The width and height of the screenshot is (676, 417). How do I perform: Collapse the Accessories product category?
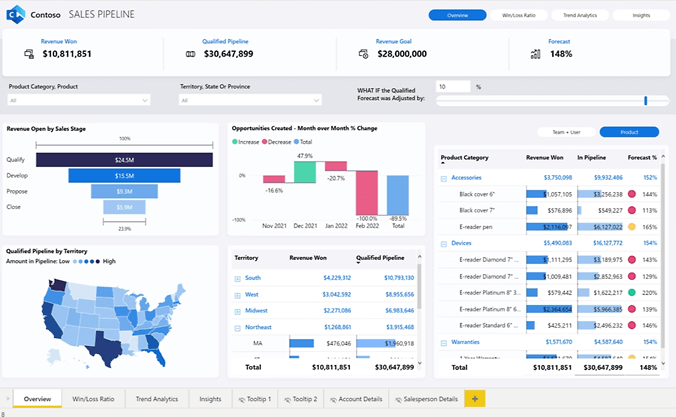pyautogui.click(x=444, y=179)
